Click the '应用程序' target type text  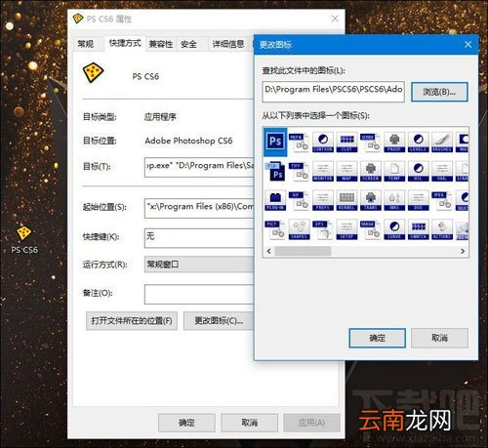(160, 117)
